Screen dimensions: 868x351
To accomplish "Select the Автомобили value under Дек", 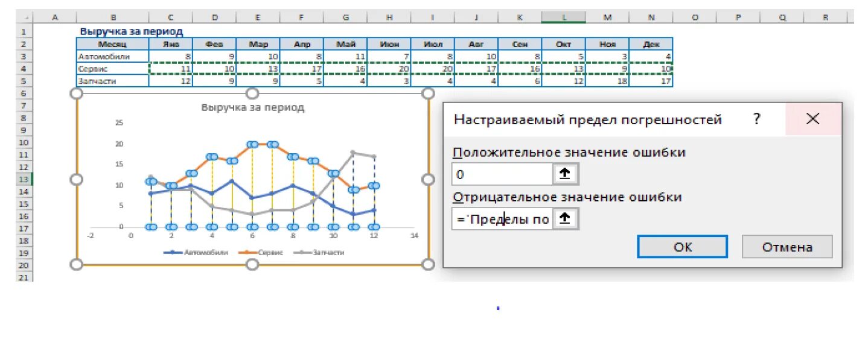I will click(x=651, y=56).
